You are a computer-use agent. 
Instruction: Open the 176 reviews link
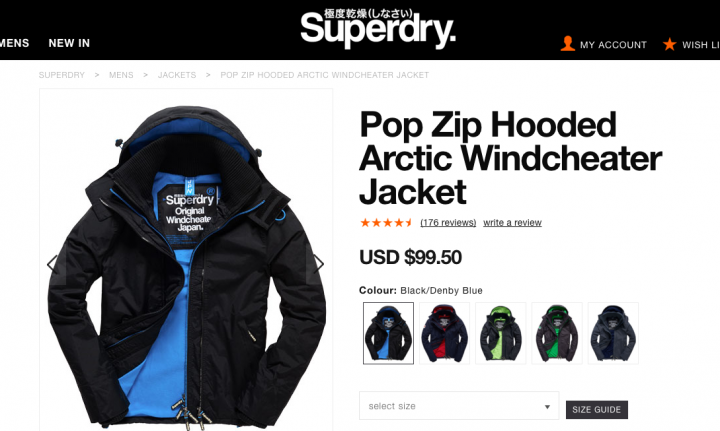pos(448,223)
